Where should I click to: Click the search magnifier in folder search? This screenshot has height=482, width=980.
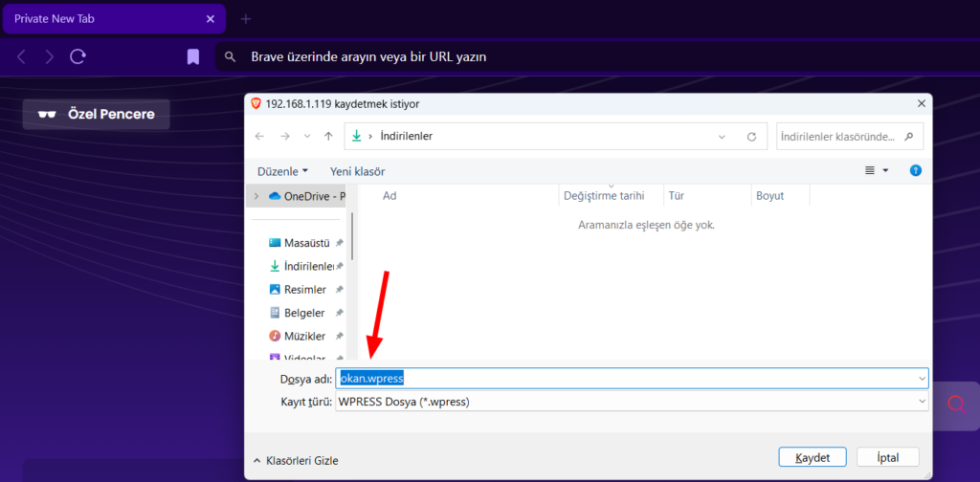[908, 137]
